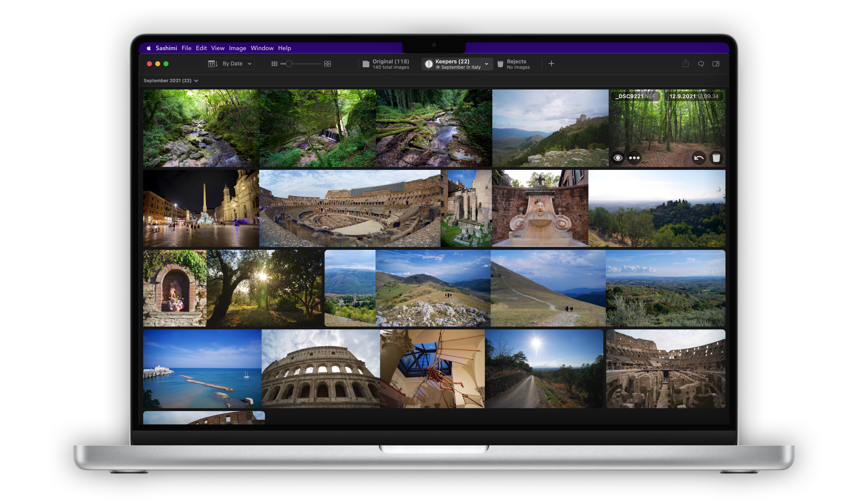Open the three-dots menu on forest photo
868x503 pixels.
pos(634,158)
